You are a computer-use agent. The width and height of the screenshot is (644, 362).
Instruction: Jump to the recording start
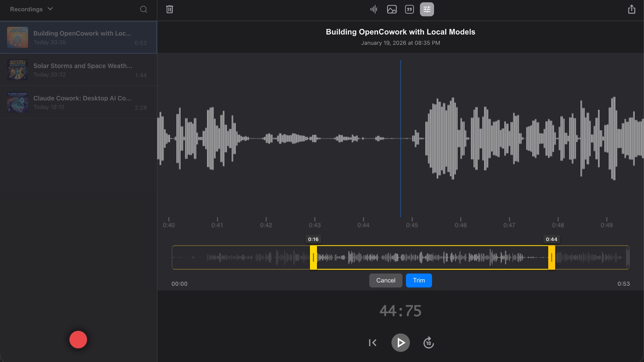coord(373,343)
